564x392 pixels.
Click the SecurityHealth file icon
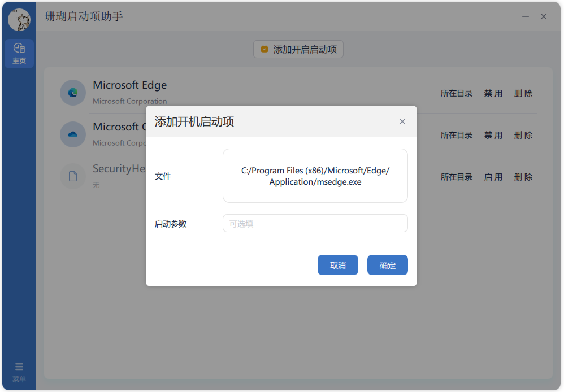[x=73, y=176]
